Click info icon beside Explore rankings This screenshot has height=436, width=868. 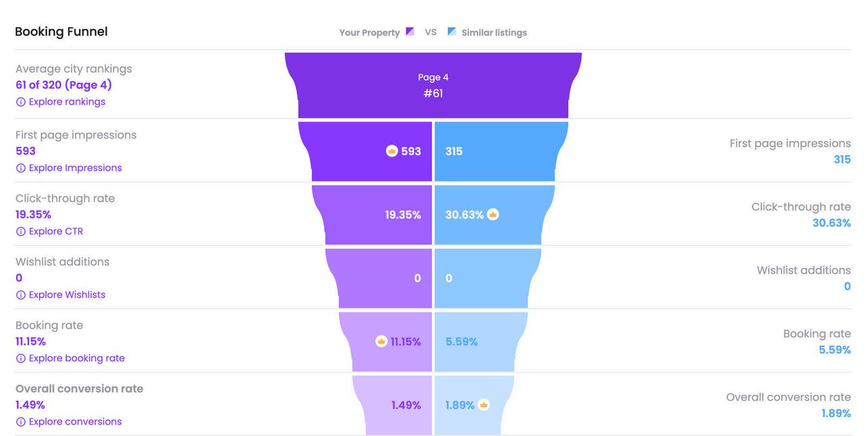[21, 102]
